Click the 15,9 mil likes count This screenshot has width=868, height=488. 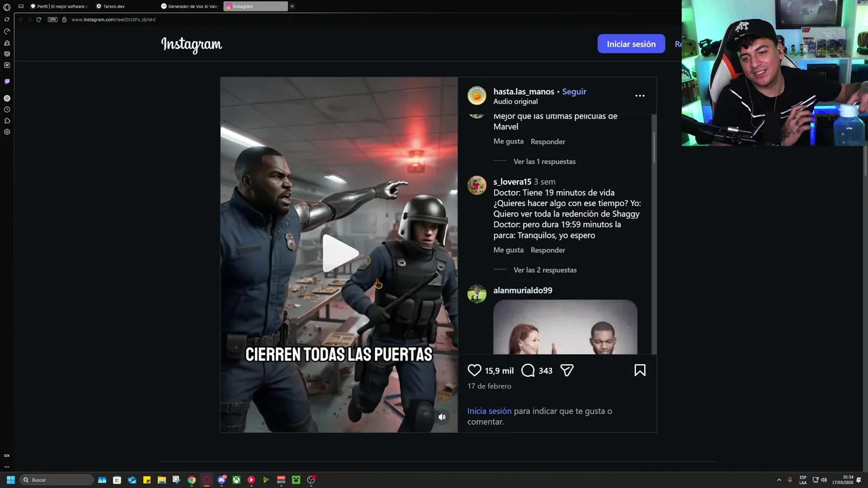click(x=499, y=371)
